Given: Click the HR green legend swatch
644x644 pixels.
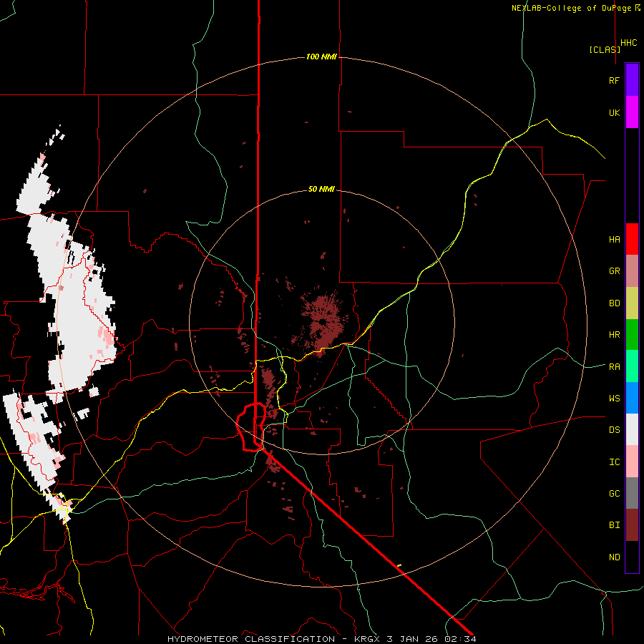Looking at the screenshot, I should pos(632,335).
